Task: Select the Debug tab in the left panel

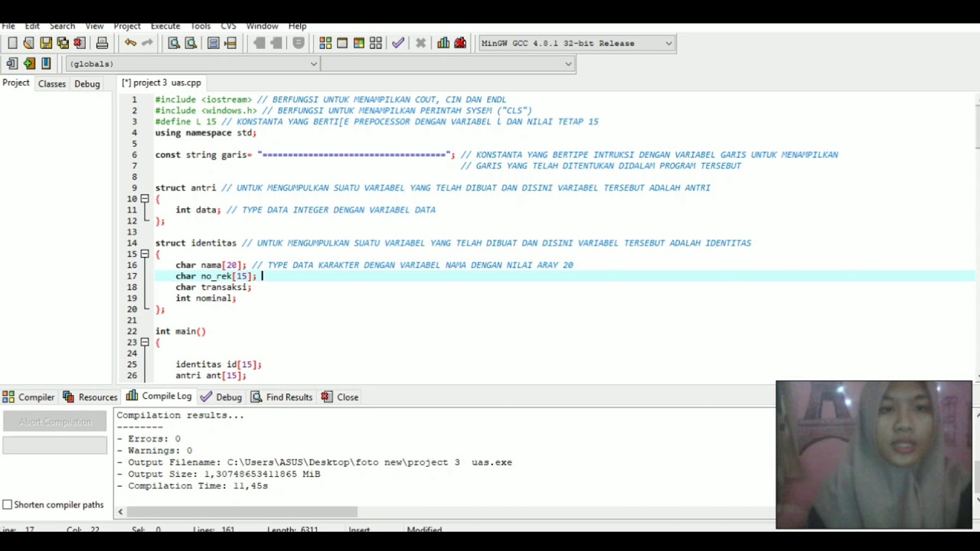Action: pyautogui.click(x=87, y=83)
